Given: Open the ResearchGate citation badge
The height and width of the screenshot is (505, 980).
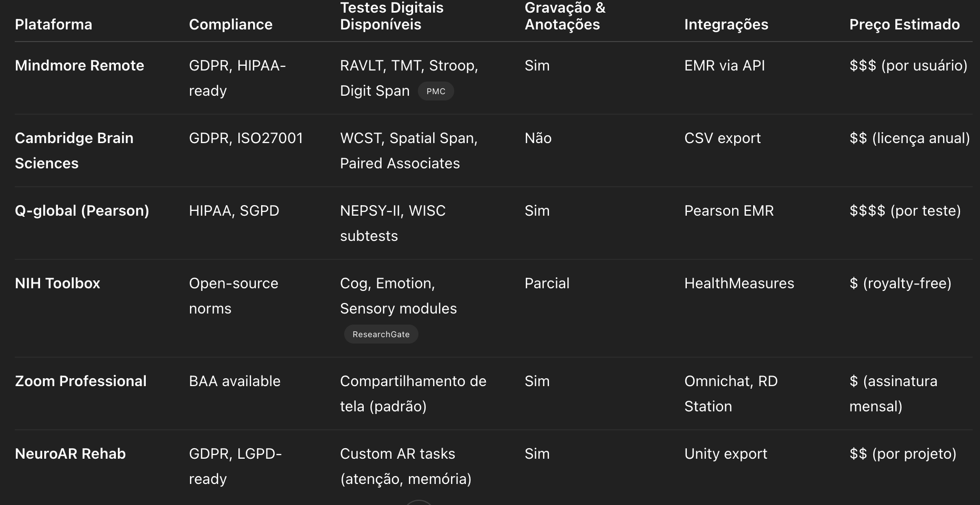Looking at the screenshot, I should coord(381,335).
